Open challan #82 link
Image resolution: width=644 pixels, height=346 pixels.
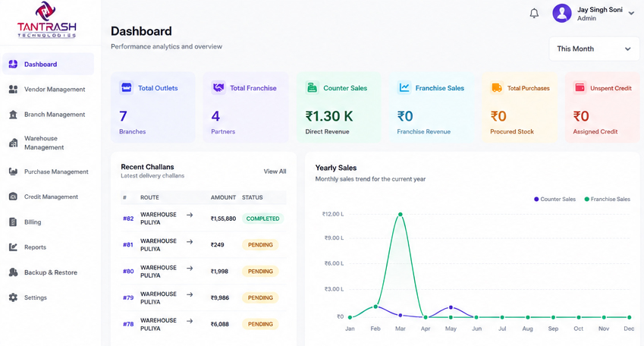[x=128, y=219]
